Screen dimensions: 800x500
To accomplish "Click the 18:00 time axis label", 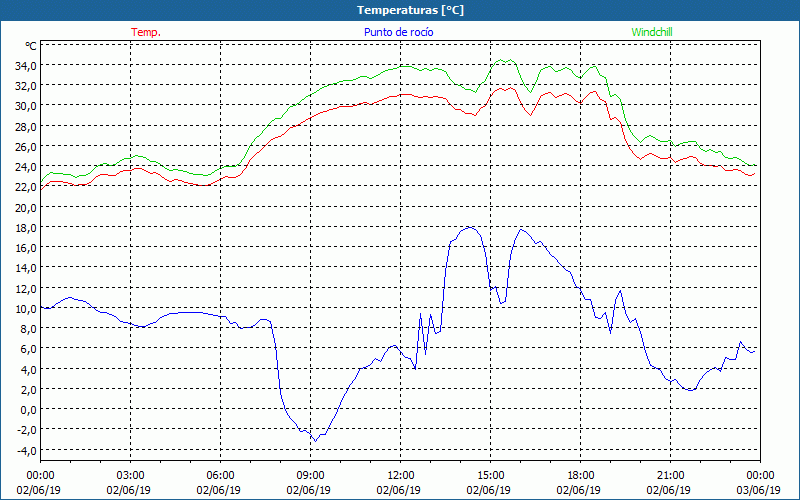I will [581, 476].
